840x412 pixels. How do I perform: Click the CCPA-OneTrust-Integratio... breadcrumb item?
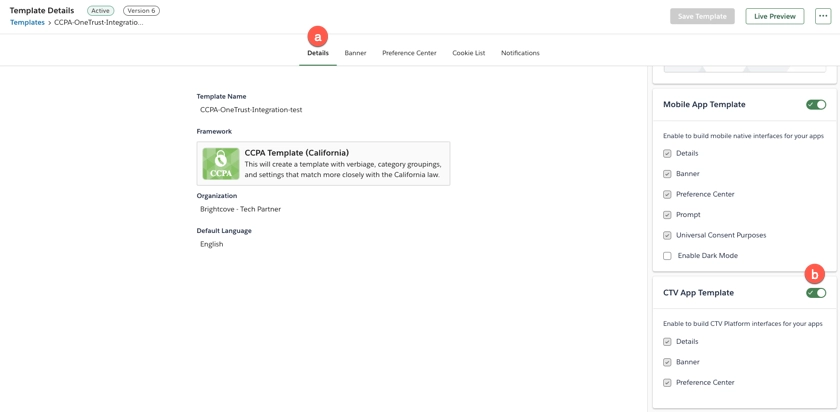99,23
